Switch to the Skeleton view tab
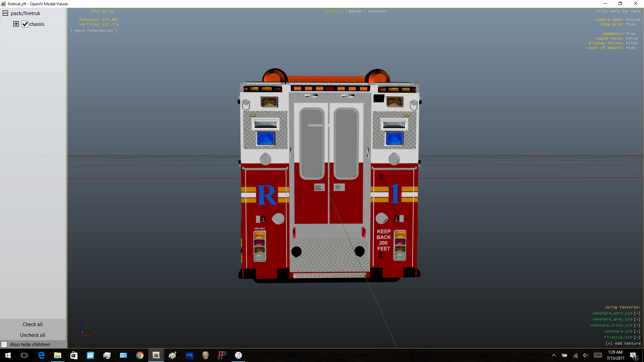 pos(377,11)
